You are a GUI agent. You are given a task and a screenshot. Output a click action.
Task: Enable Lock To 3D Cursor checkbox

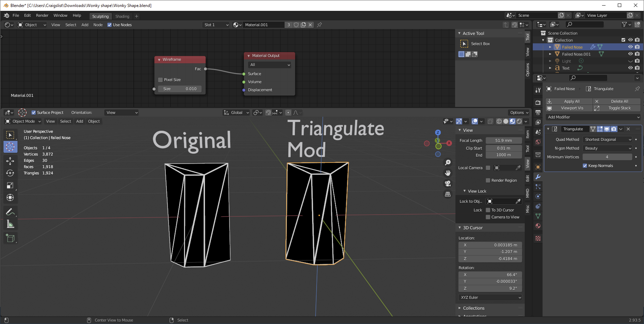pyautogui.click(x=488, y=210)
